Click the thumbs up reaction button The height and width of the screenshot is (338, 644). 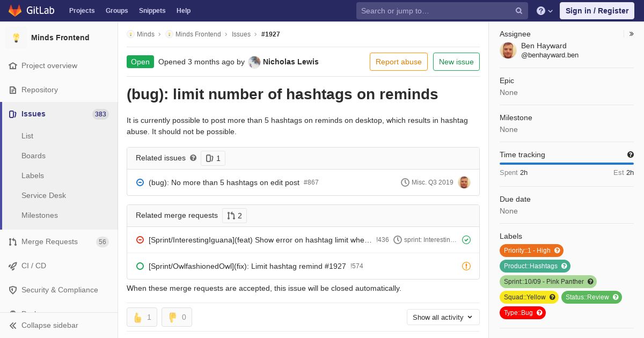pyautogui.click(x=142, y=317)
